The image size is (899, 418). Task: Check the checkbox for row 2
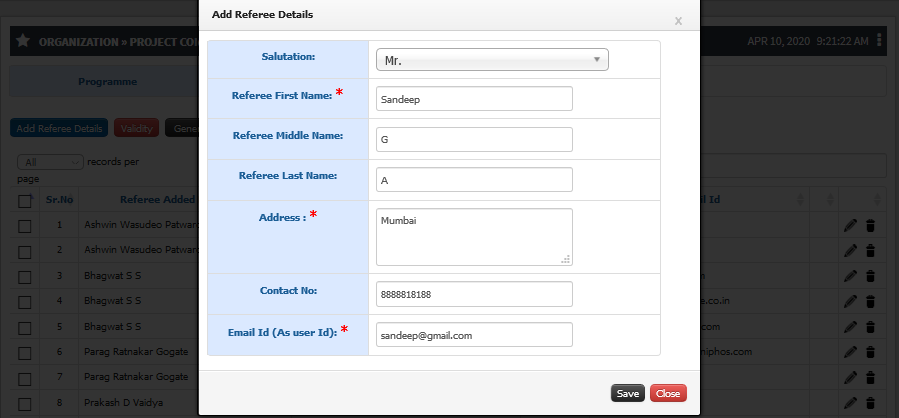[x=25, y=252]
